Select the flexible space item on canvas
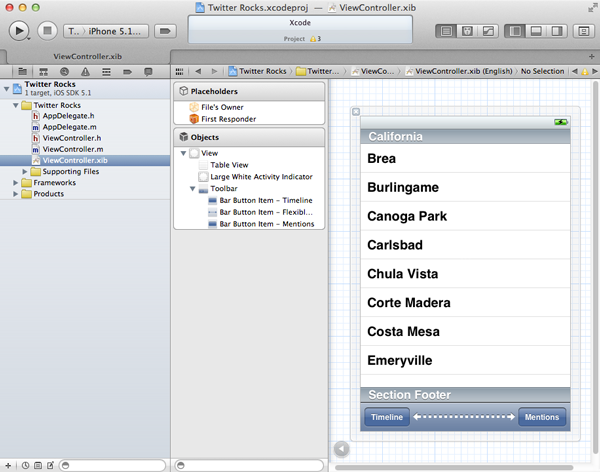600x472 pixels. tap(464, 416)
